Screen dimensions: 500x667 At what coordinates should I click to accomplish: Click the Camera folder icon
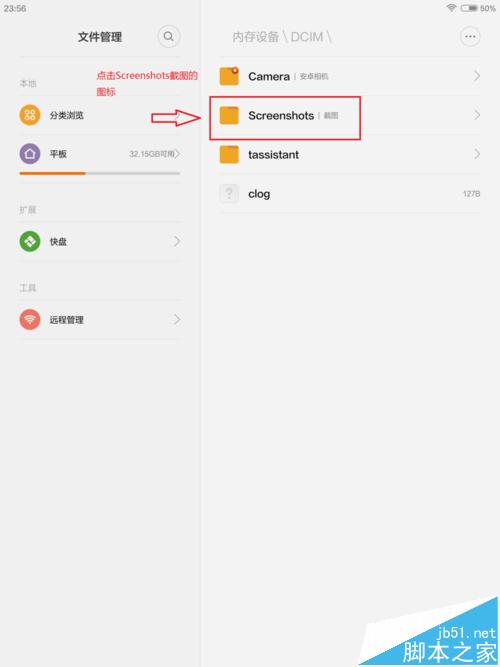[229, 76]
